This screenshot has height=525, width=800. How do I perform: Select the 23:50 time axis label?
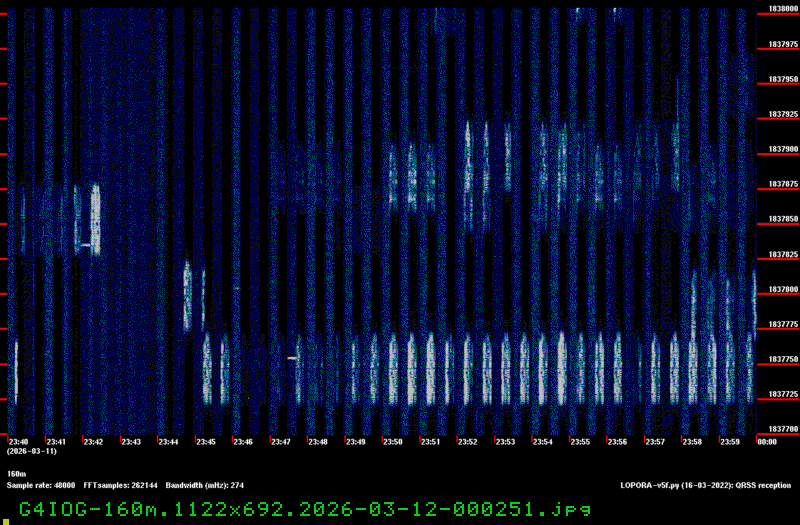pyautogui.click(x=393, y=442)
